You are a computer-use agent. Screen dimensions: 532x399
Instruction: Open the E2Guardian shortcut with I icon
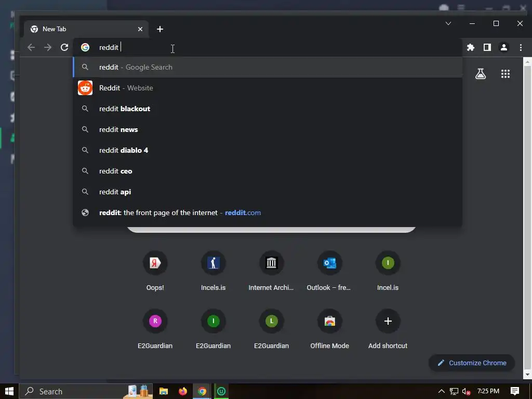pyautogui.click(x=213, y=329)
